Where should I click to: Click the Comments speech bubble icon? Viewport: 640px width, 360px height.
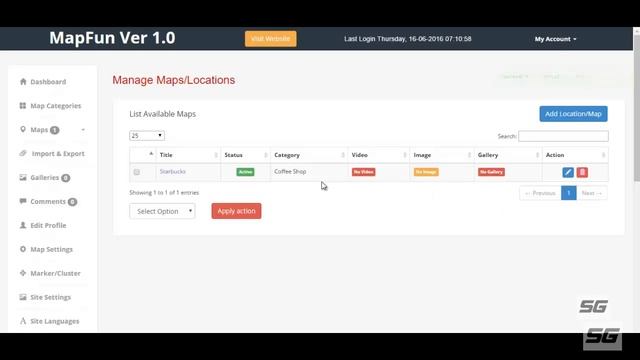pyautogui.click(x=23, y=201)
